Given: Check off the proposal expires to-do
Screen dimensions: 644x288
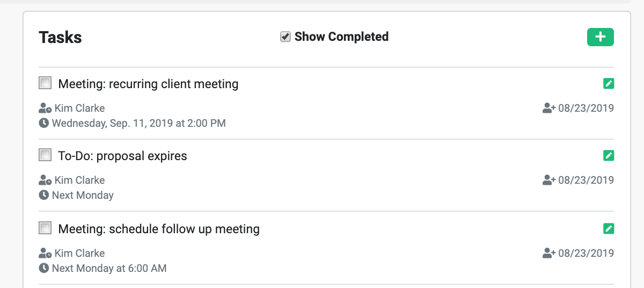Looking at the screenshot, I should tap(45, 155).
